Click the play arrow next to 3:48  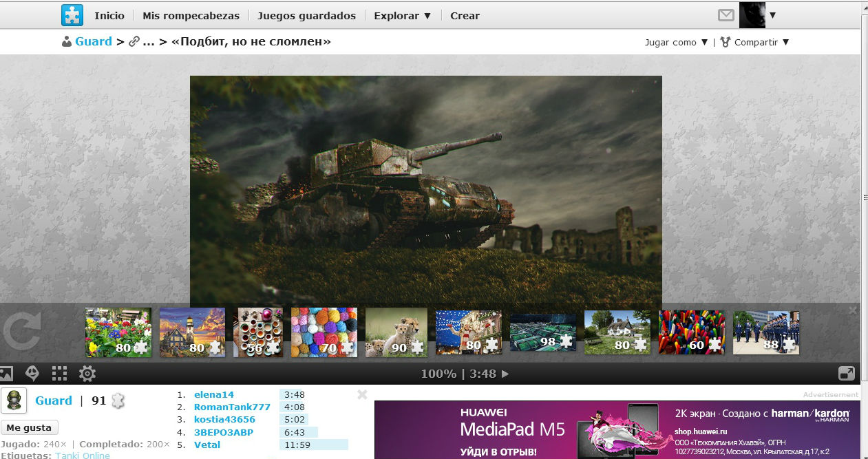click(505, 374)
